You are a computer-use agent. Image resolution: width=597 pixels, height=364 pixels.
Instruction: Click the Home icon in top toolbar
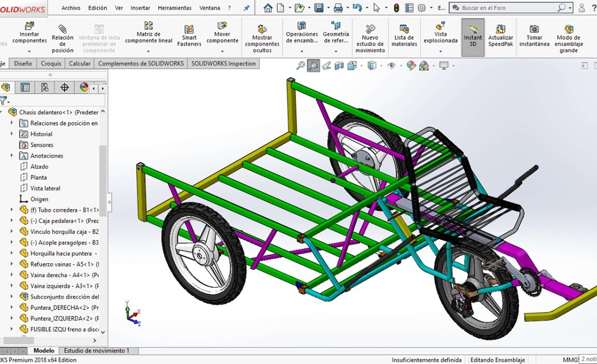(x=268, y=8)
